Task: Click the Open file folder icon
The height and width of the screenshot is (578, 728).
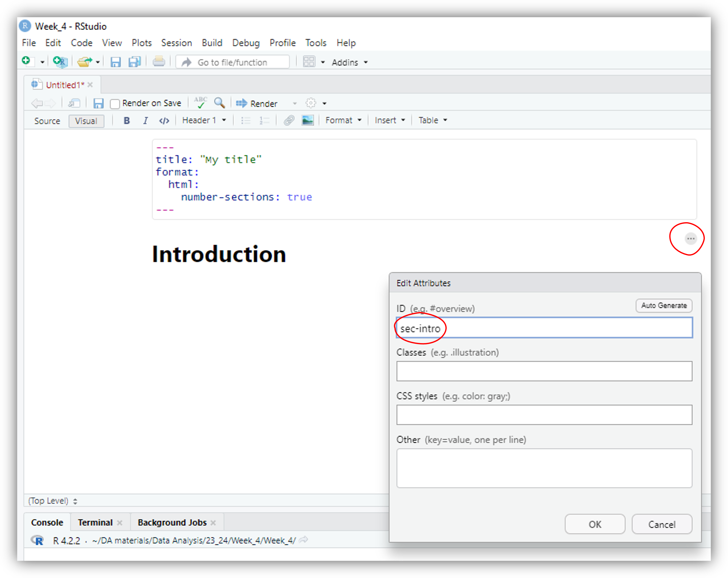Action: [x=84, y=62]
